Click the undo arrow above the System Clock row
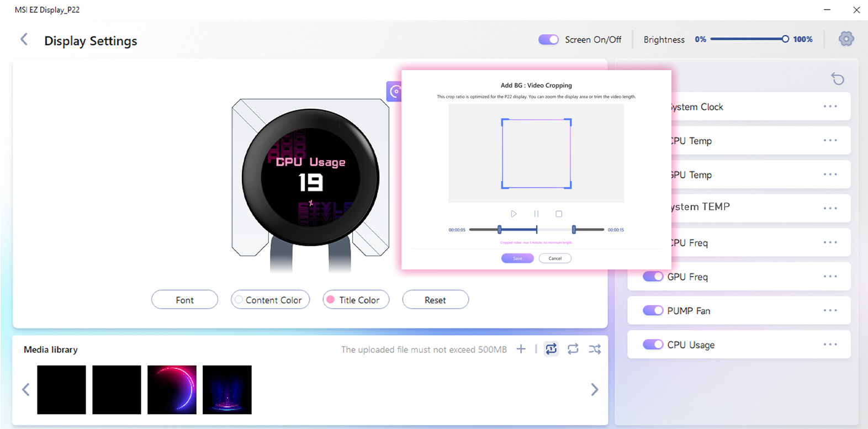868x429 pixels. tap(838, 79)
